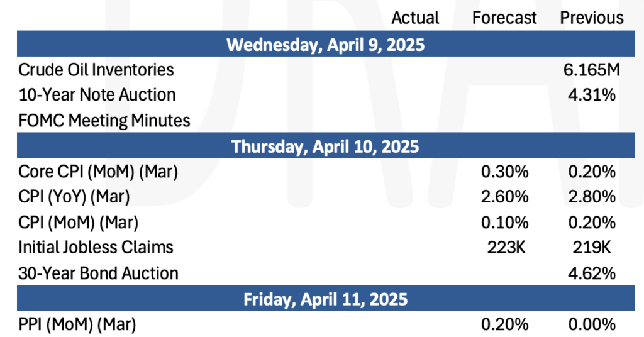Select the Friday, April 11, 2025 header row
The image size is (644, 337).
click(x=326, y=299)
